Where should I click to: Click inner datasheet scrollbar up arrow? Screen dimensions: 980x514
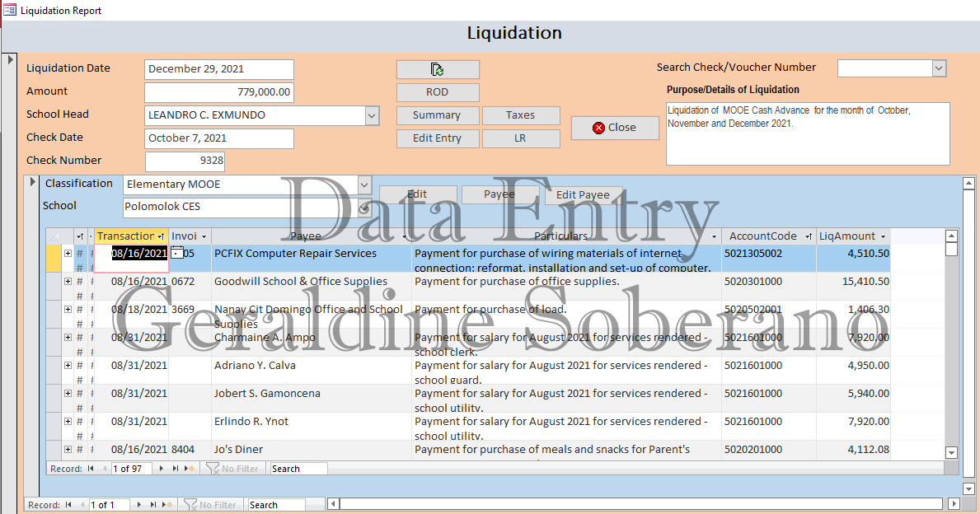click(x=951, y=236)
